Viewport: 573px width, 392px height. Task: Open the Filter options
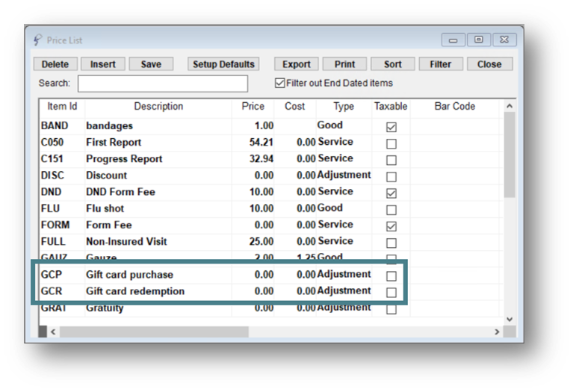pos(441,64)
